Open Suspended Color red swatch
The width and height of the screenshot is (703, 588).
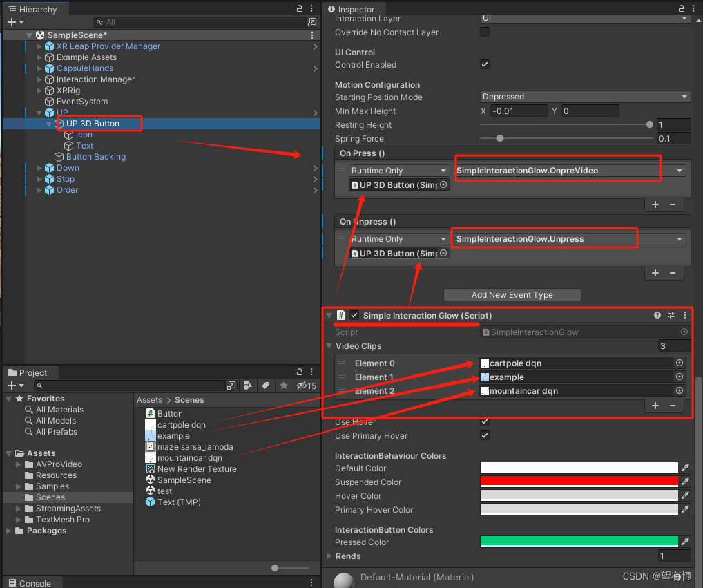[x=579, y=482]
